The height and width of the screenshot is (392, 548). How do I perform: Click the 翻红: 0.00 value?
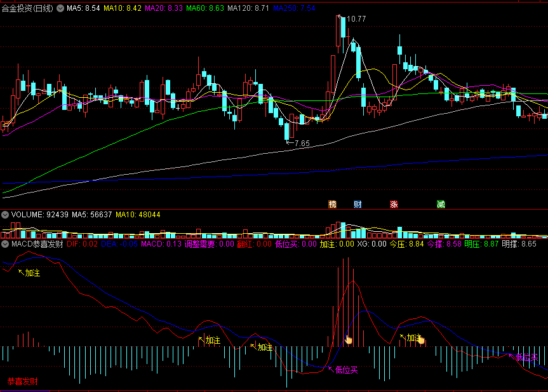point(254,244)
